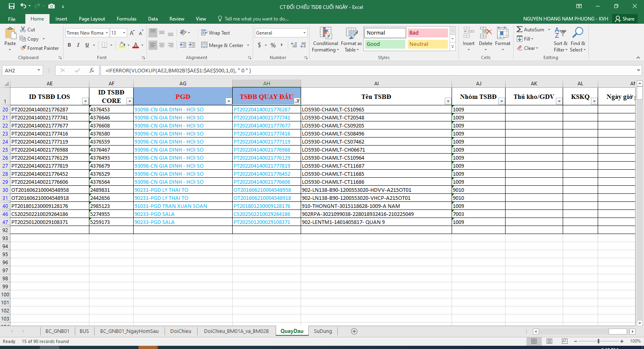
Task: Open the DoiChieu sheet tab
Action: pyautogui.click(x=181, y=331)
